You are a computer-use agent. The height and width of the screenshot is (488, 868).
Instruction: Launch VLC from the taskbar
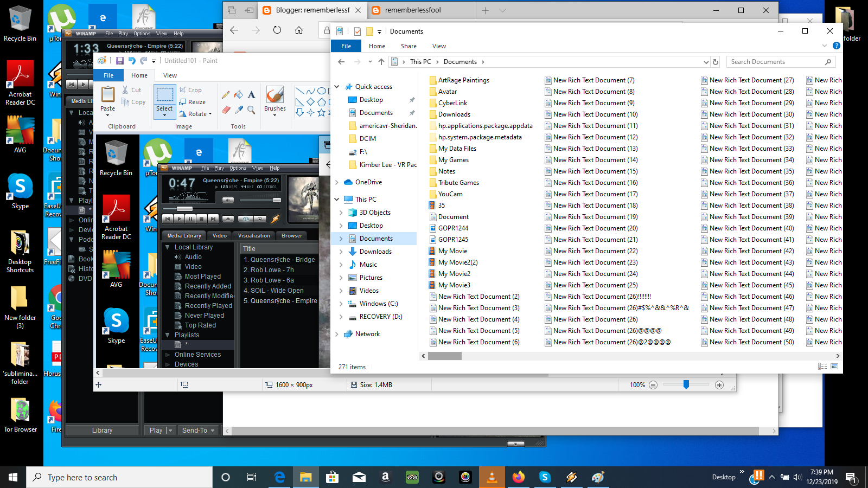point(492,477)
